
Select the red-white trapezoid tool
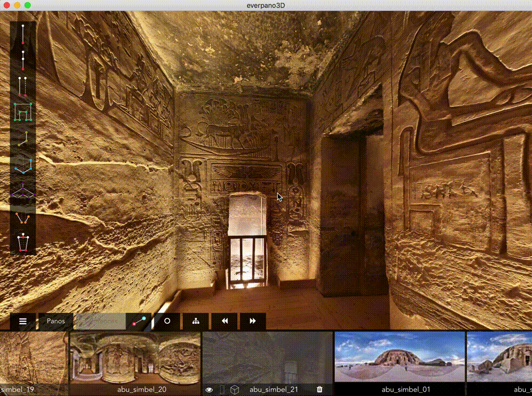(23, 242)
